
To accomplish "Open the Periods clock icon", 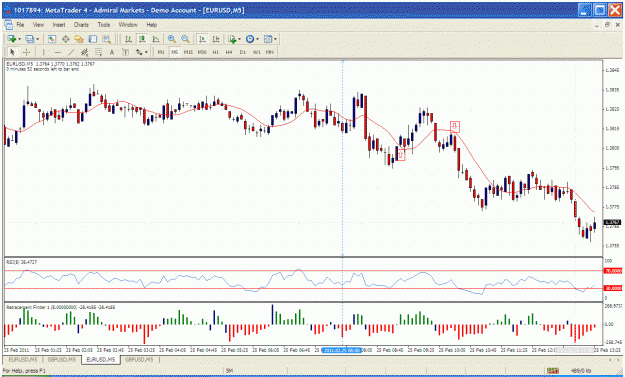I will click(250, 39).
